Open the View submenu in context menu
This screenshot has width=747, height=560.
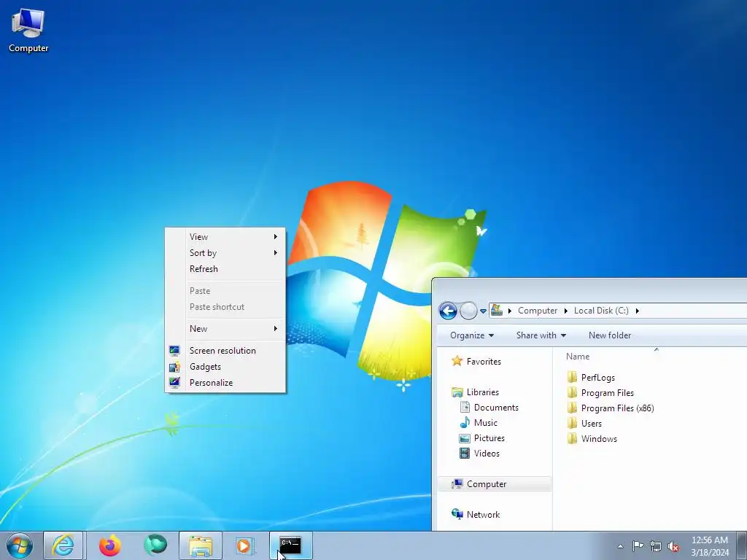[225, 237]
